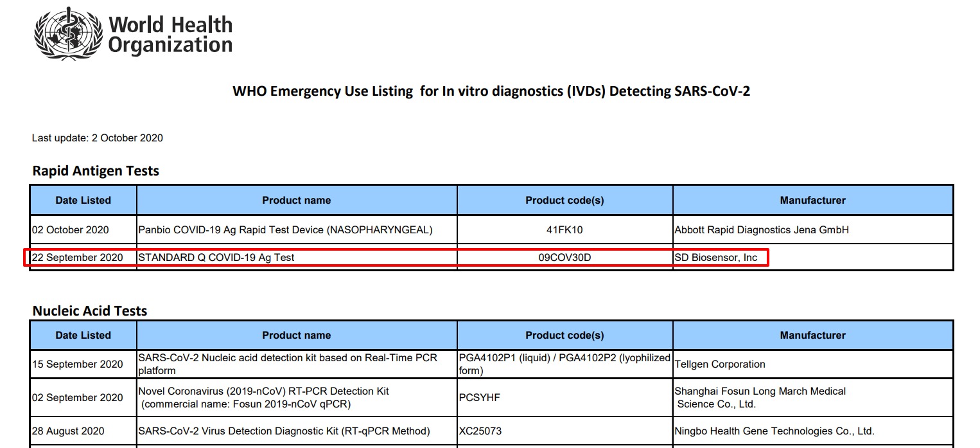Click the Novel Coronavirus RT-PCR Detection Kit cell
Screen dimensions: 980x448
[x=297, y=398]
